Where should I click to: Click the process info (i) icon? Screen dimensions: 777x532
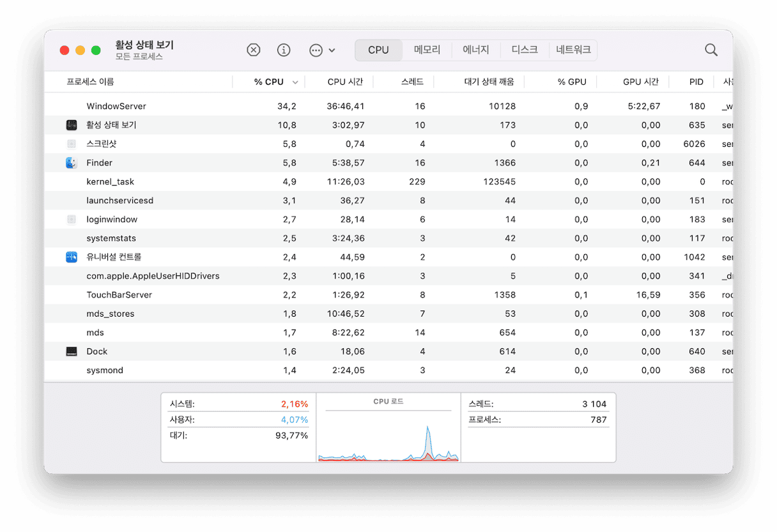click(x=284, y=50)
